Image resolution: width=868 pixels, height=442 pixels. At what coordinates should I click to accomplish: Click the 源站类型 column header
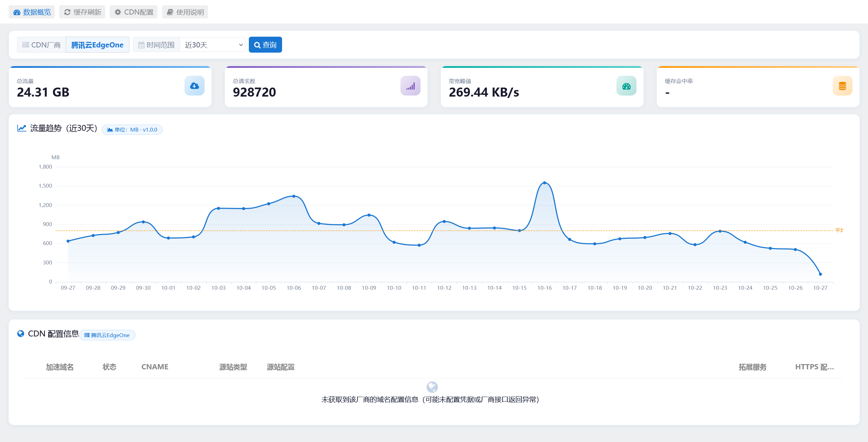(233, 367)
